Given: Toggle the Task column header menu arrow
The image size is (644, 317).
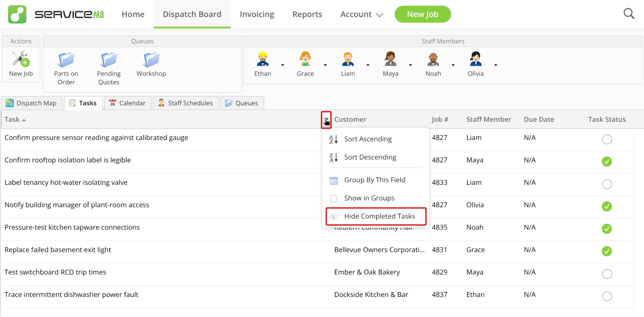Looking at the screenshot, I should tap(326, 120).
